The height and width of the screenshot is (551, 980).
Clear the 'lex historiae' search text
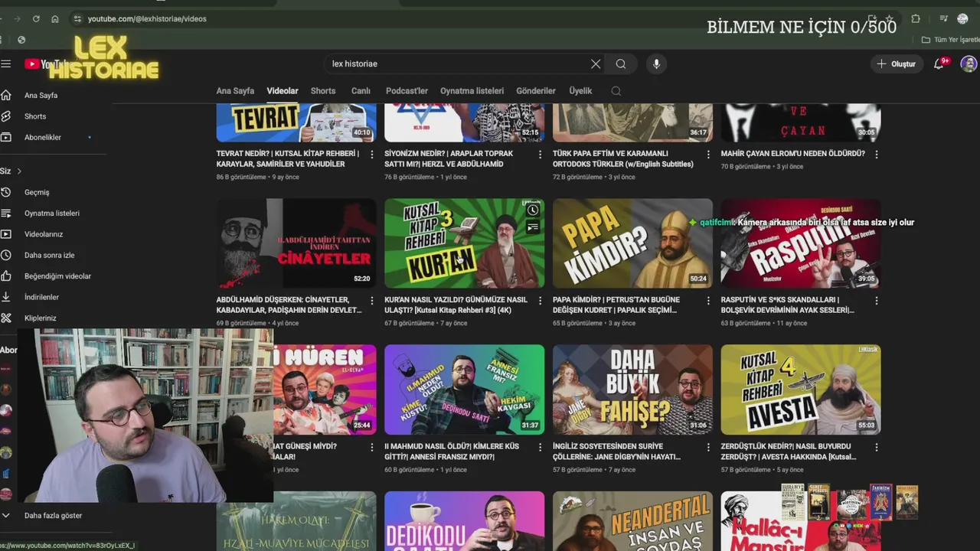[x=596, y=64]
